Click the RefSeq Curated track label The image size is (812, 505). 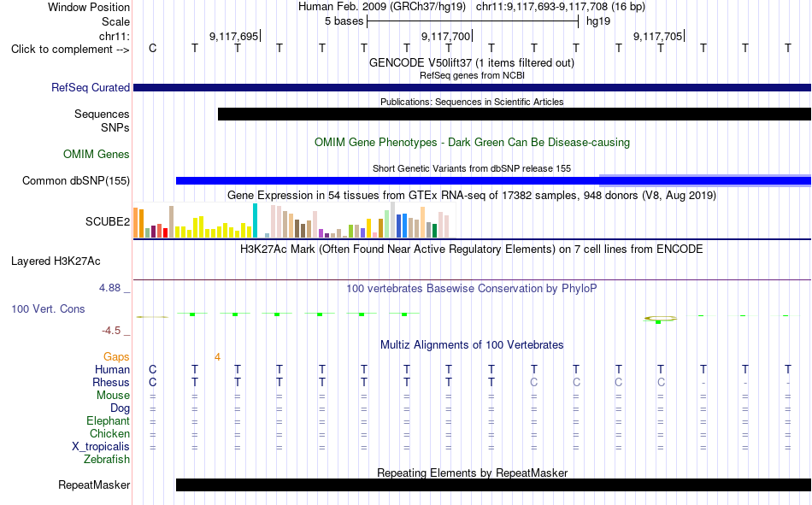pos(90,87)
